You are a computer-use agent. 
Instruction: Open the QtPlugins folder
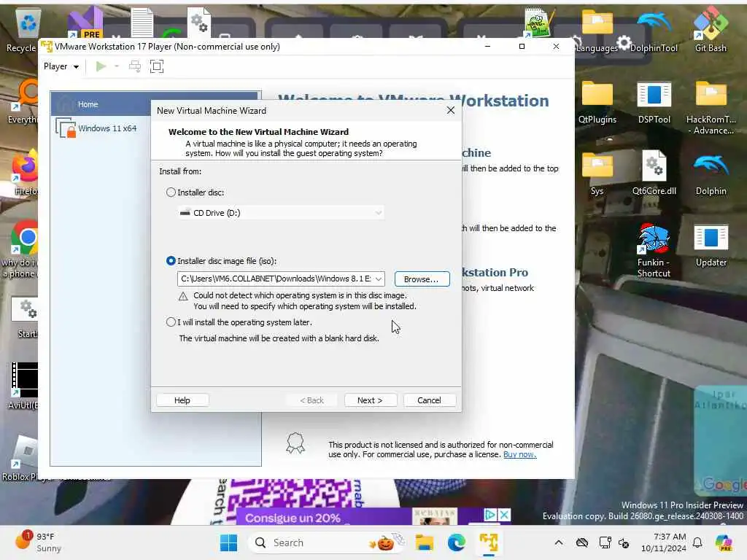[597, 102]
